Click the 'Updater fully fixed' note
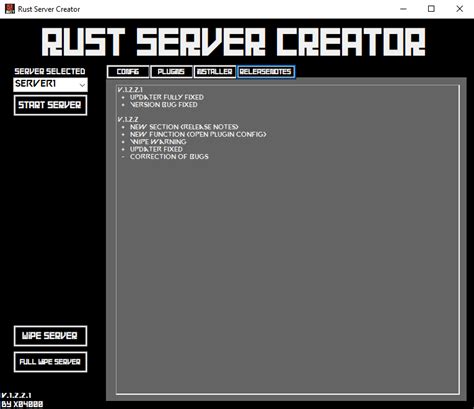The image size is (474, 409). pyautogui.click(x=167, y=97)
